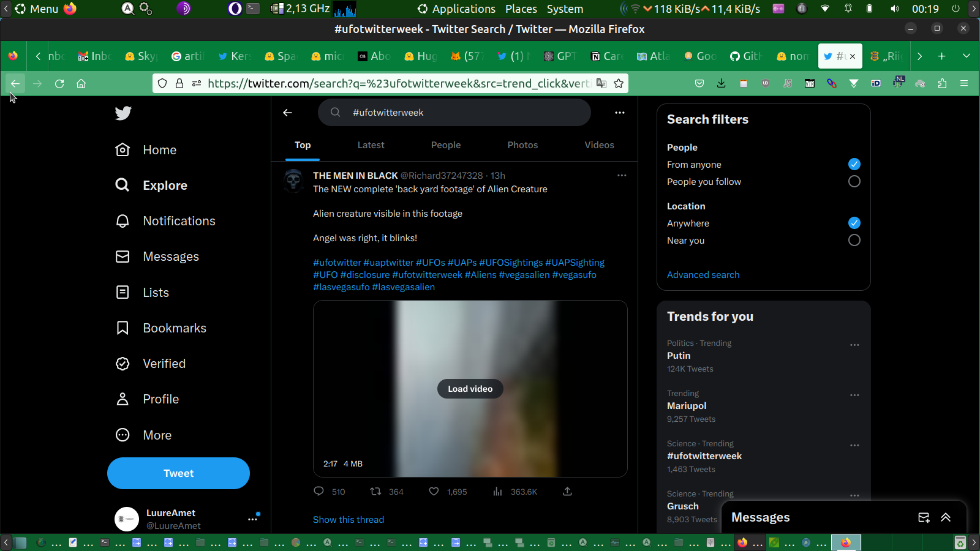Open Messages from the left sidebar

click(157, 257)
